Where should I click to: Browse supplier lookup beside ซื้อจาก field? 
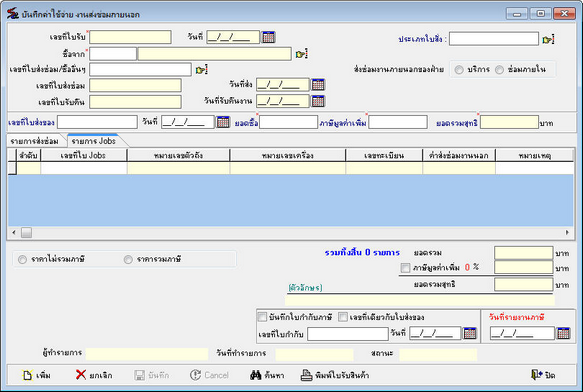pyautogui.click(x=301, y=54)
